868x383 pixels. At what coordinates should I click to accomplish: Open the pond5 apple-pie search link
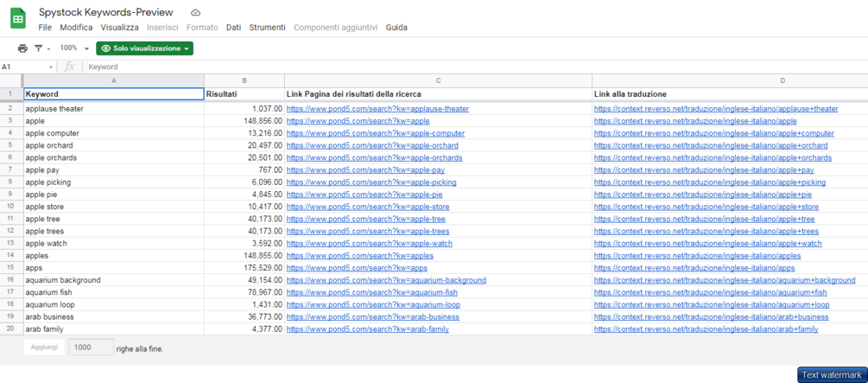click(364, 195)
